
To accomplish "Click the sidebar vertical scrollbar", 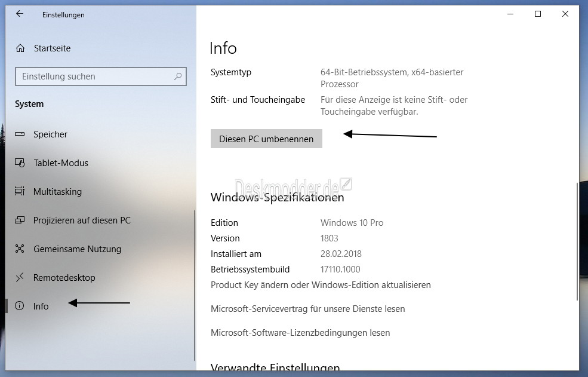I will tap(194, 286).
